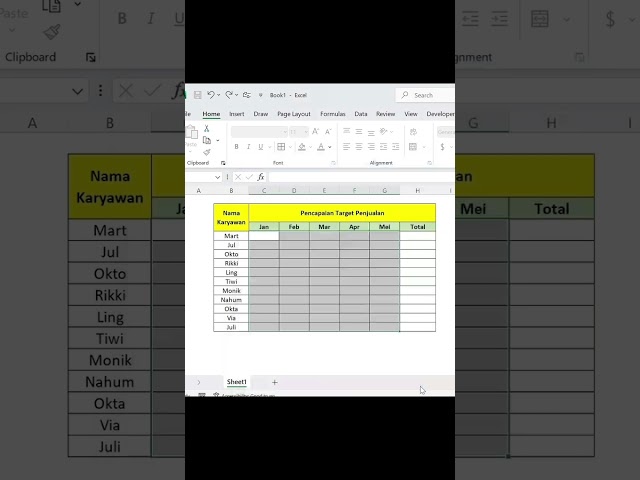Apply the red Font Color A button

coord(321,147)
